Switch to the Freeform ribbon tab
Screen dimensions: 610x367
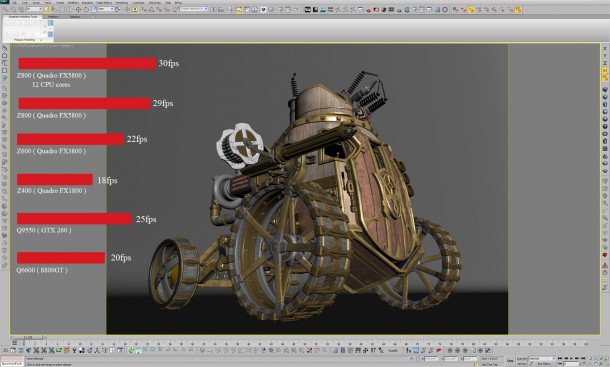click(53, 17)
